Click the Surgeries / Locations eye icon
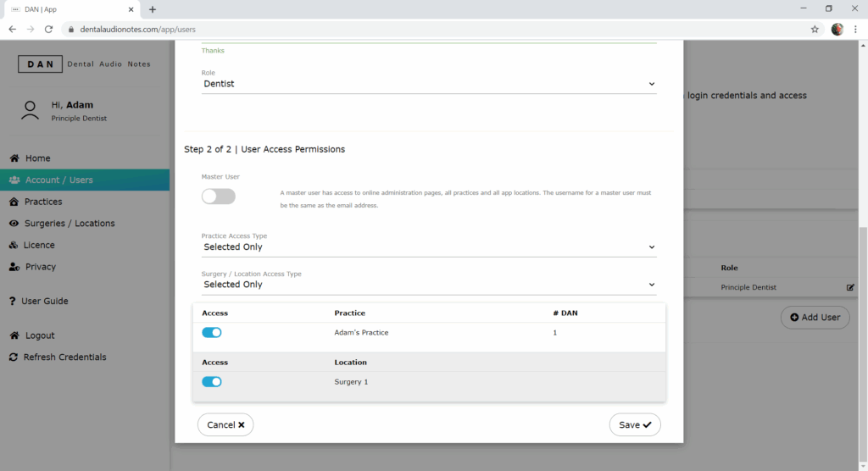Screen dimensions: 868x471 coord(14,224)
